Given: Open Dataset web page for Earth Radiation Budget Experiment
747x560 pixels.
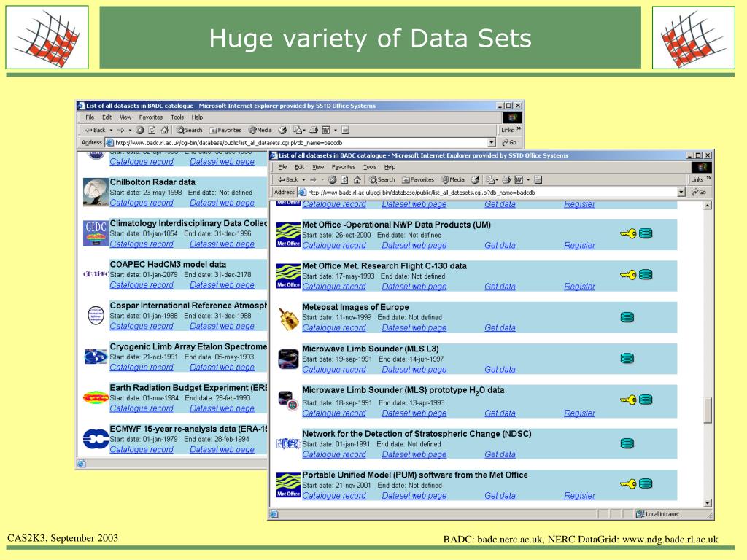Looking at the screenshot, I should coord(222,408).
